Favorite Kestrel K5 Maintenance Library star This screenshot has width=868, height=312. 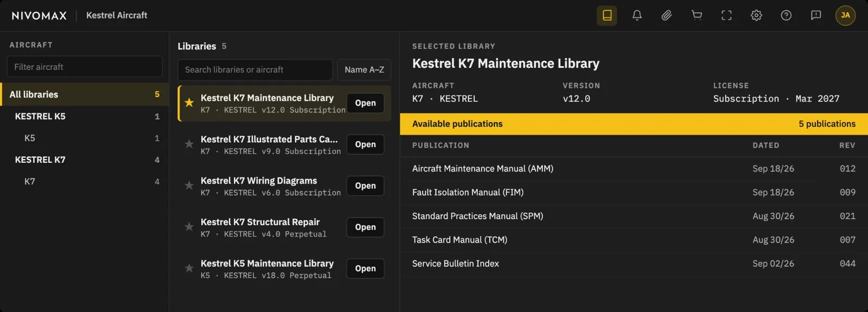[x=189, y=268]
